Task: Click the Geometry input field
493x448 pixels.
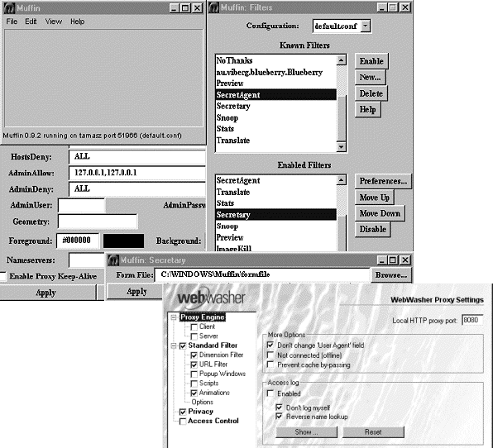Action: 98,222
